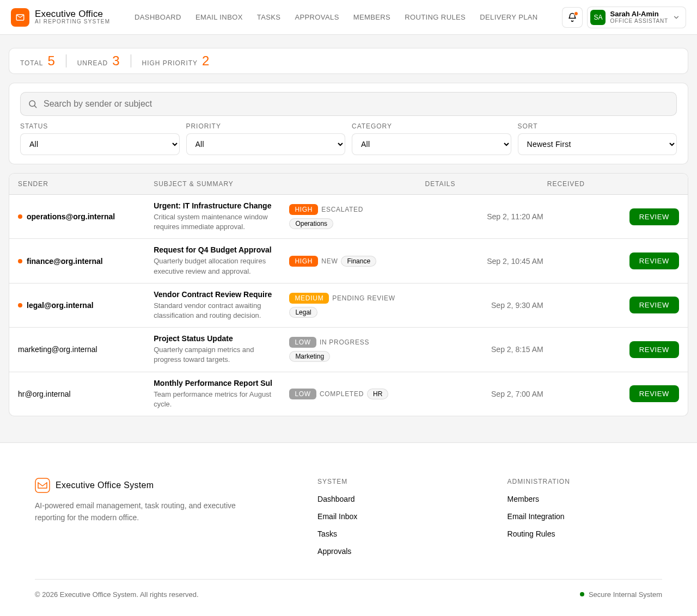Viewport: 697px width, 616px height.
Task: Click subject Monthly Performance Report
Action: coord(213,383)
